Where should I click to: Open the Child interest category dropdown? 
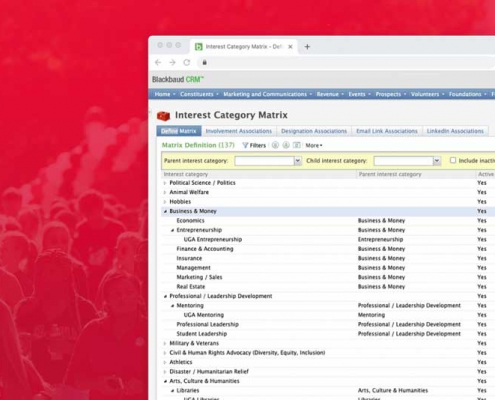tap(437, 161)
